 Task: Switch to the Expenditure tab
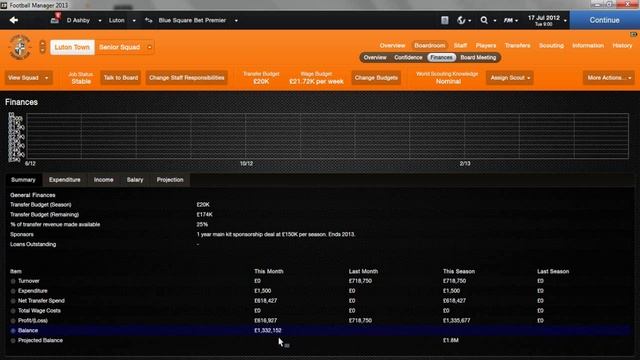click(64, 180)
